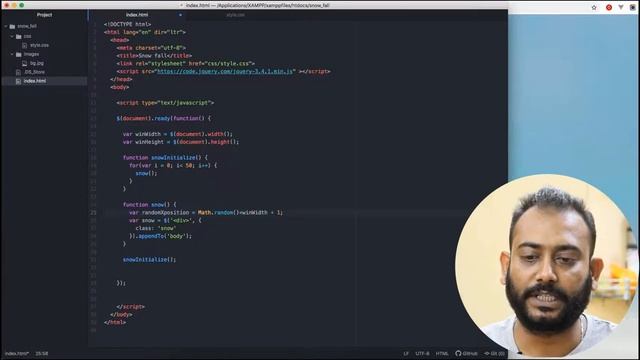Click line number 25 in the gutter
640x360 pixels.
point(93,212)
